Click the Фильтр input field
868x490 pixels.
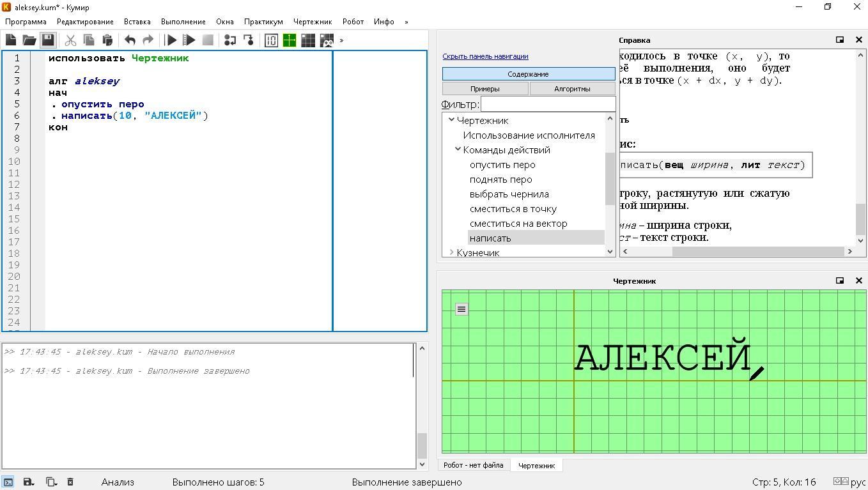coord(548,104)
